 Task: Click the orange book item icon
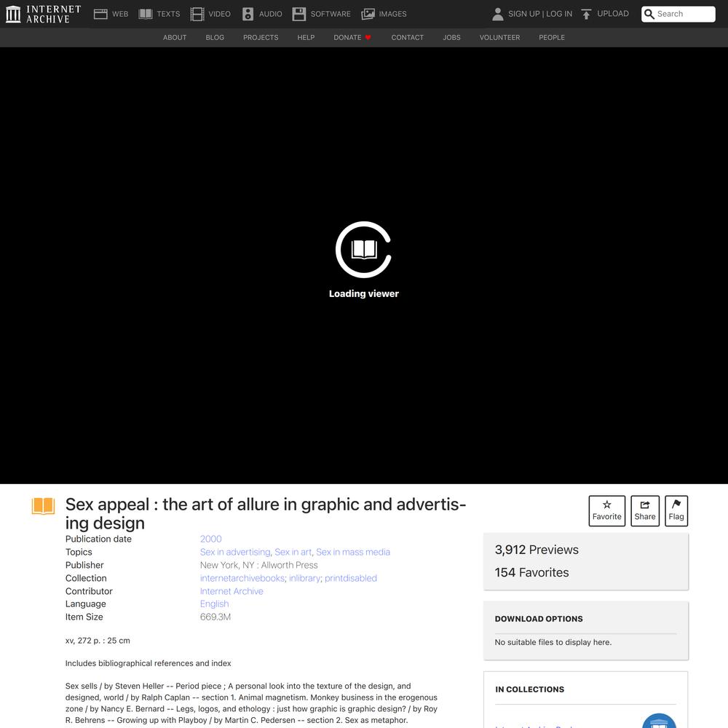pos(43,506)
